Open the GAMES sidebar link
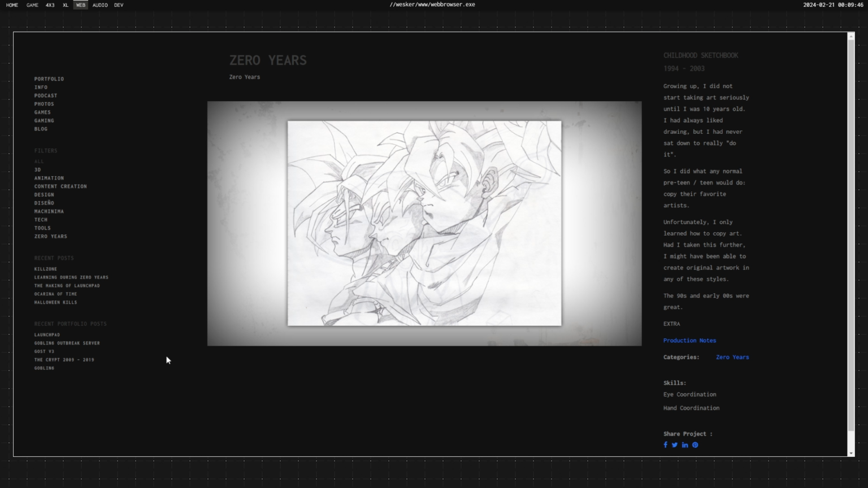868x488 pixels. pyautogui.click(x=42, y=112)
